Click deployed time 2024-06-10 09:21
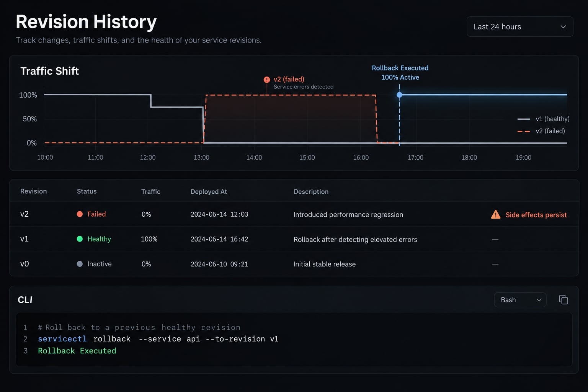The width and height of the screenshot is (588, 392). 219,264
